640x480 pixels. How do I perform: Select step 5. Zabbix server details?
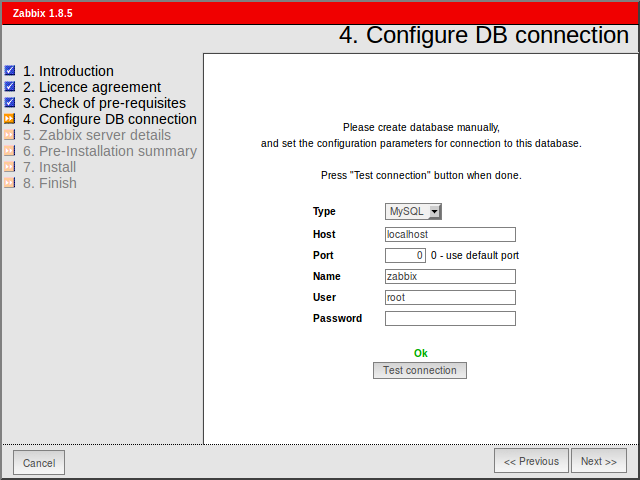tap(97, 135)
